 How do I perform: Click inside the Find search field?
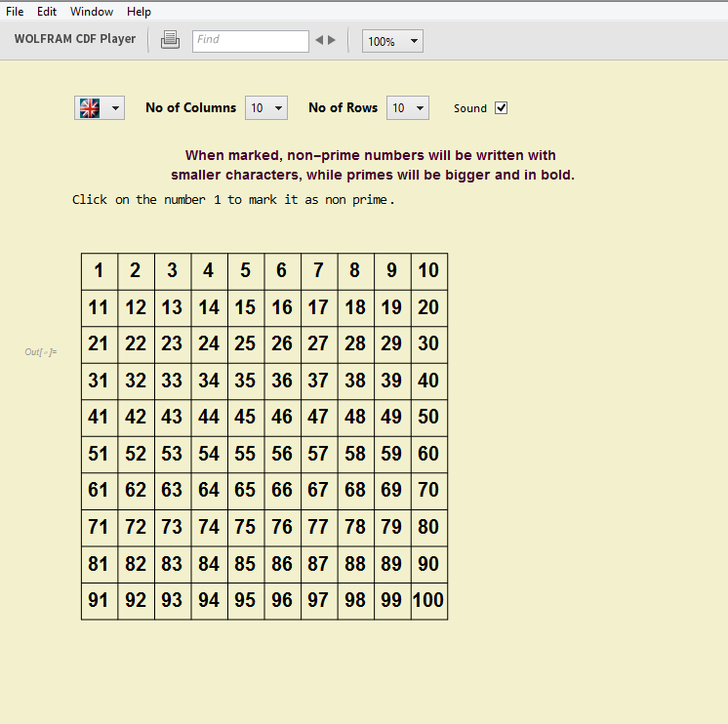250,41
